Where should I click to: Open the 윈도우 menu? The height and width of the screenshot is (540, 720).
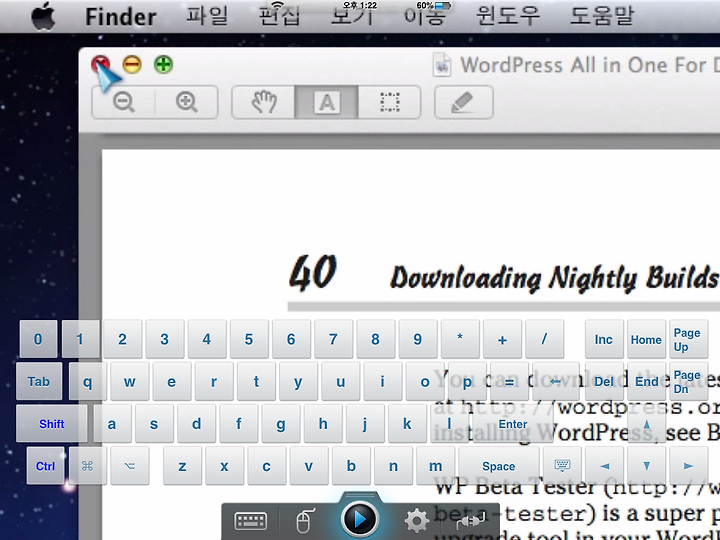(x=508, y=17)
